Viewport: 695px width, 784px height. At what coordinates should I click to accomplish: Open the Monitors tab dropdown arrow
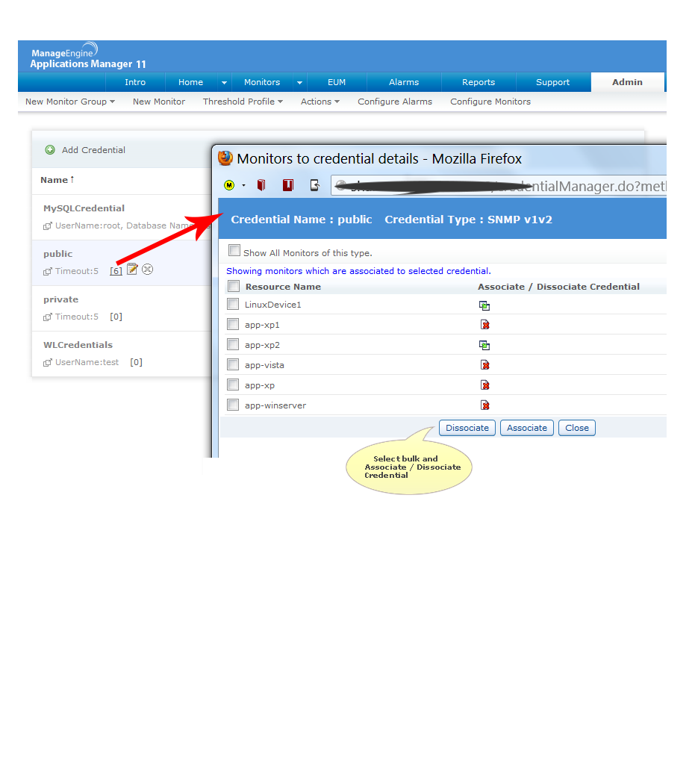[x=299, y=82]
